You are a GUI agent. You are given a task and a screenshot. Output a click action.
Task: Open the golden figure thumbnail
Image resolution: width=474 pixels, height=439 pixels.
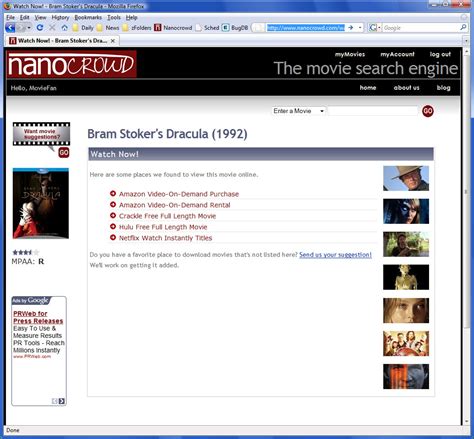click(x=406, y=277)
